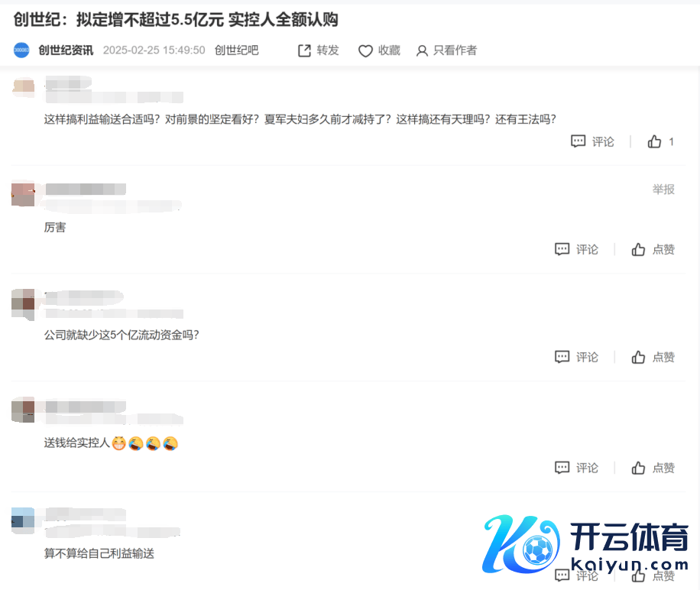Open the first commenter's avatar
The image size is (700, 590).
tap(23, 87)
